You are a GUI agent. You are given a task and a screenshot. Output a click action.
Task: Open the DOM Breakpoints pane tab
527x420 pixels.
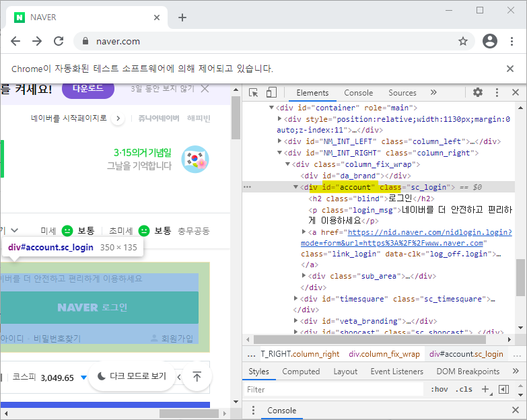click(468, 372)
